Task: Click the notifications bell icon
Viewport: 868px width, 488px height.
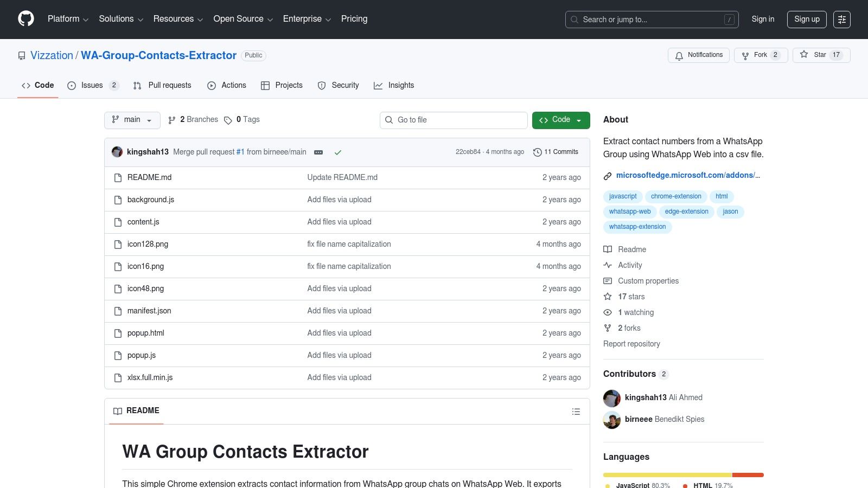Action: pyautogui.click(x=679, y=55)
